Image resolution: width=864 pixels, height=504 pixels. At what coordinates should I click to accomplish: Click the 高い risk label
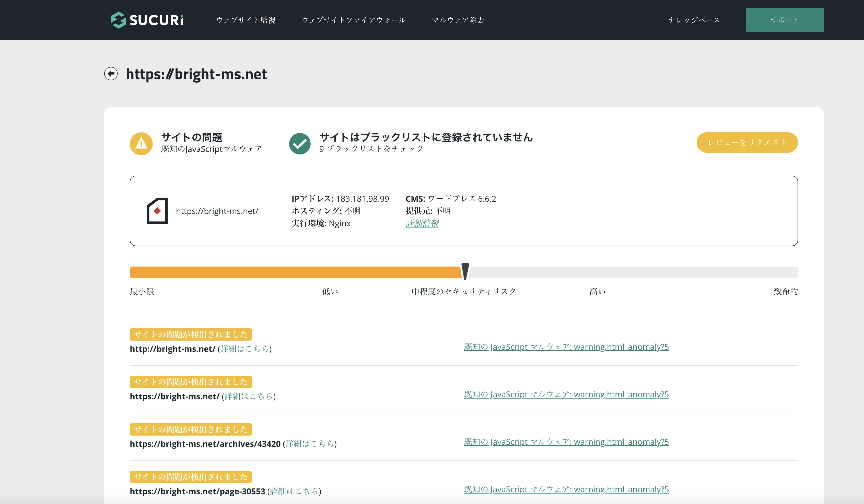597,292
